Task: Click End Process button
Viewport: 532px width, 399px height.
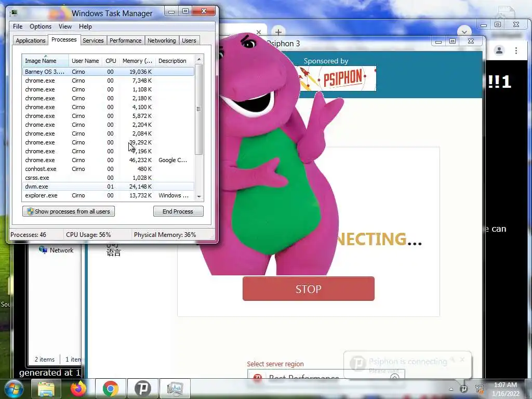Action: (178, 211)
